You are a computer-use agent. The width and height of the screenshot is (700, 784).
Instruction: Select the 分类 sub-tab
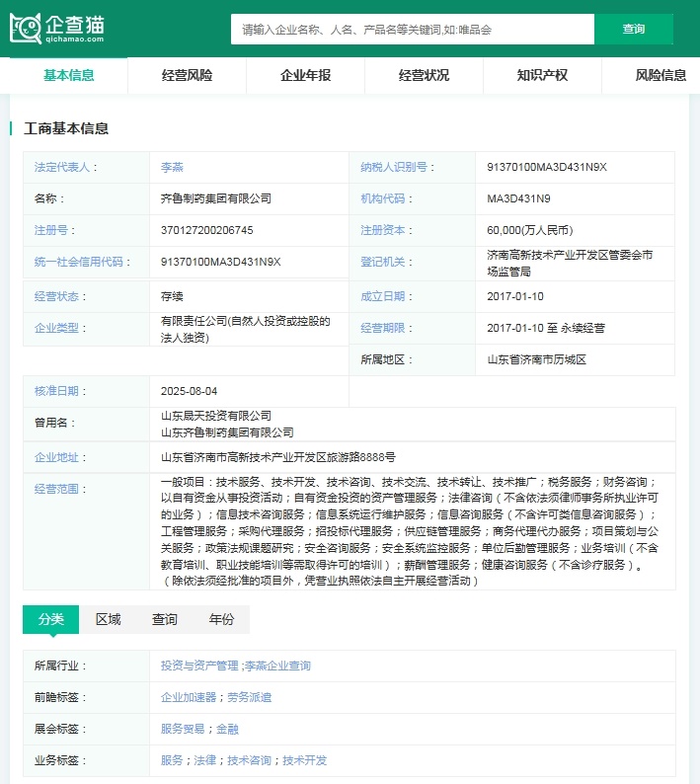[x=51, y=619]
